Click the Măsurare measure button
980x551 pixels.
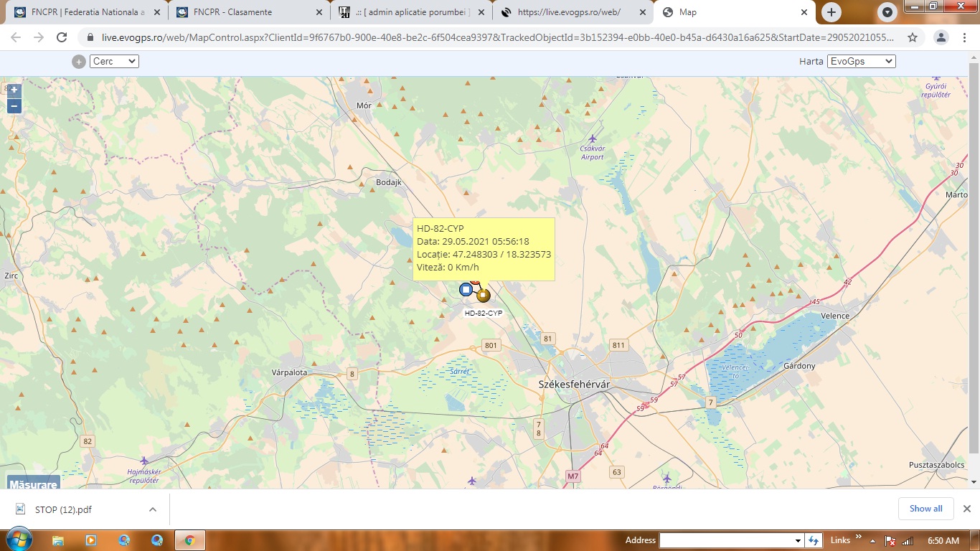[33, 484]
